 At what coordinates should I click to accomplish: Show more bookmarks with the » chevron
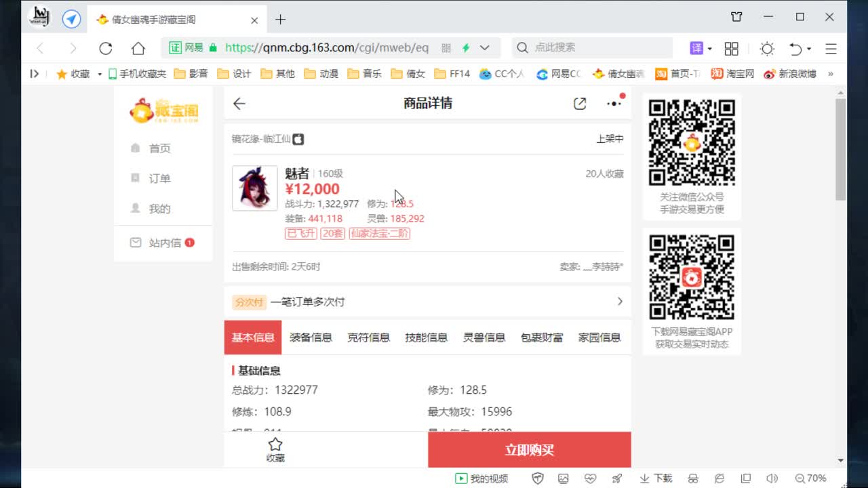click(x=831, y=74)
